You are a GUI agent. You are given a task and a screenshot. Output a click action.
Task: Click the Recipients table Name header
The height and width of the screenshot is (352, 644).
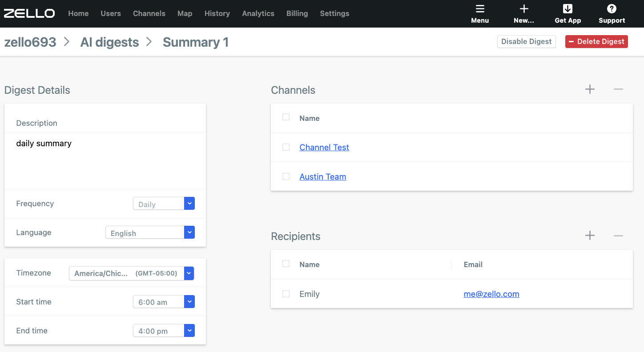pos(310,264)
